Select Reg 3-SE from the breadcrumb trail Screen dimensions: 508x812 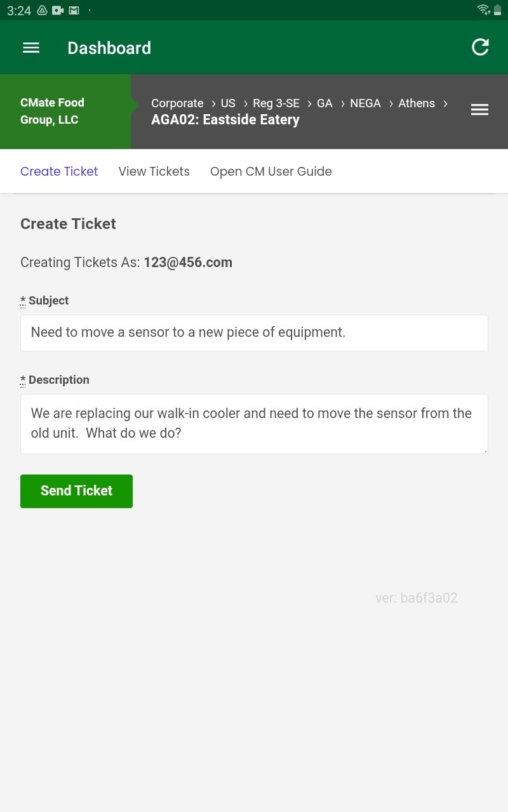pos(276,103)
